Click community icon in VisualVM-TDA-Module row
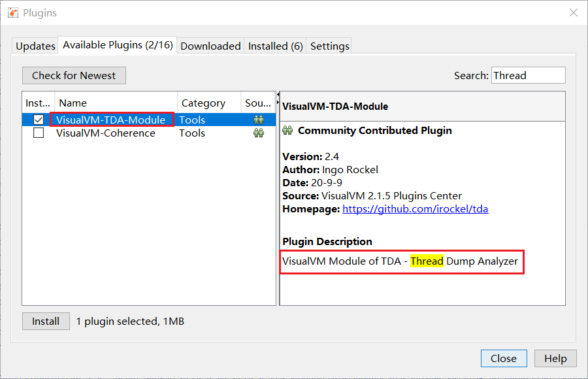 tap(258, 120)
